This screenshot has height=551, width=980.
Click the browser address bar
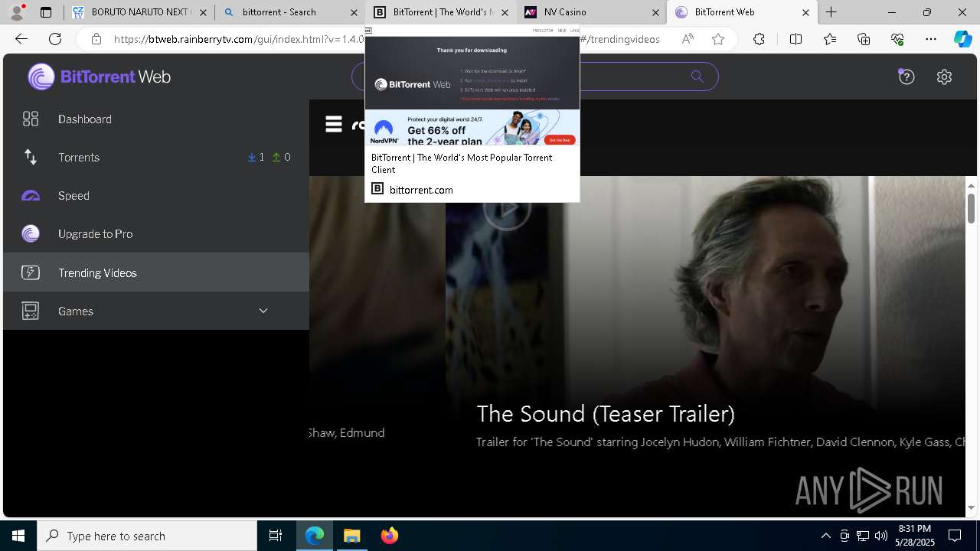407,39
